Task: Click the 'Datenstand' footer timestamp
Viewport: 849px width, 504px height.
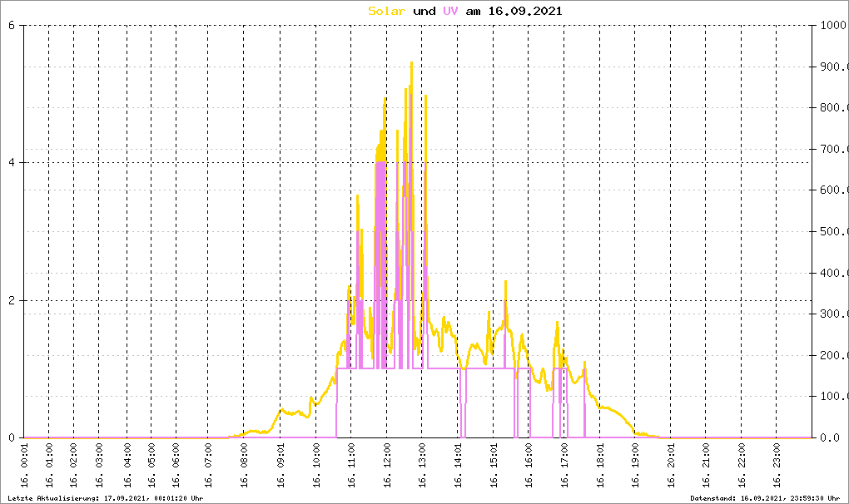Action: 765,498
